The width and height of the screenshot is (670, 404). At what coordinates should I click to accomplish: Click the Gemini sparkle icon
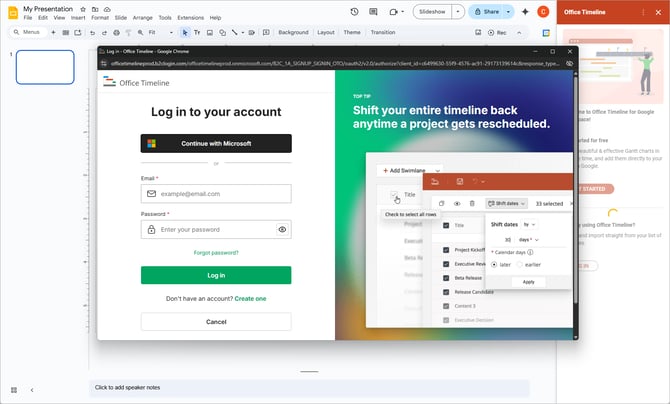(525, 12)
